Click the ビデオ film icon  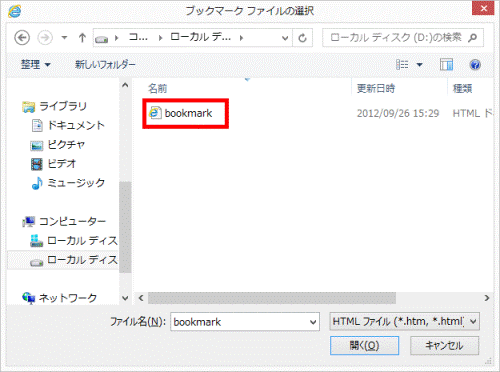tap(37, 164)
